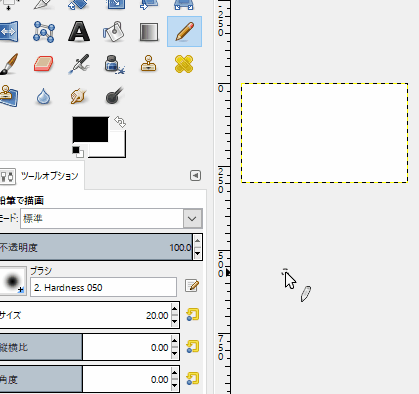Screen dimensions: 419x394
Task: Activate the Paintbrush tool
Action: [x=9, y=64]
